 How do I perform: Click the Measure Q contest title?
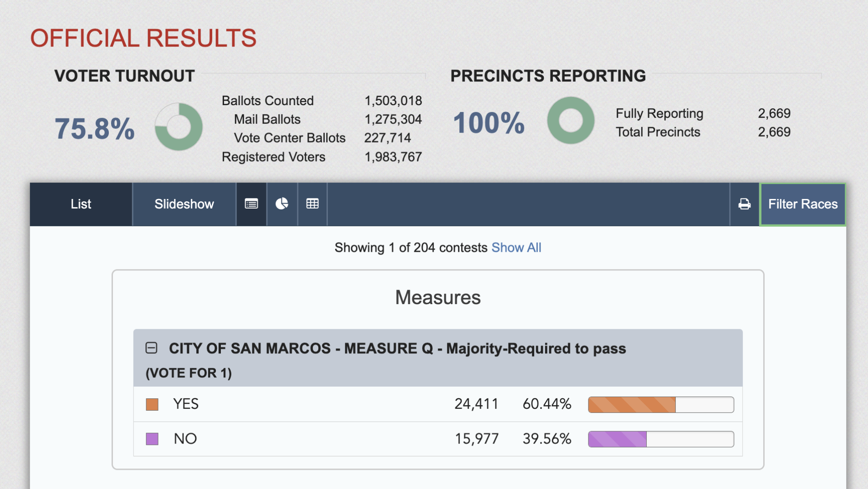pos(397,348)
